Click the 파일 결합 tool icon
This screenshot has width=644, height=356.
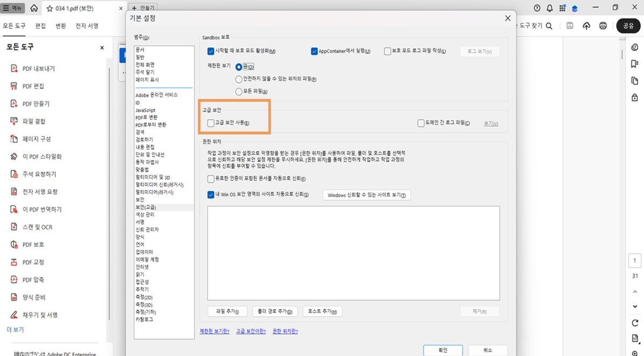tap(14, 121)
